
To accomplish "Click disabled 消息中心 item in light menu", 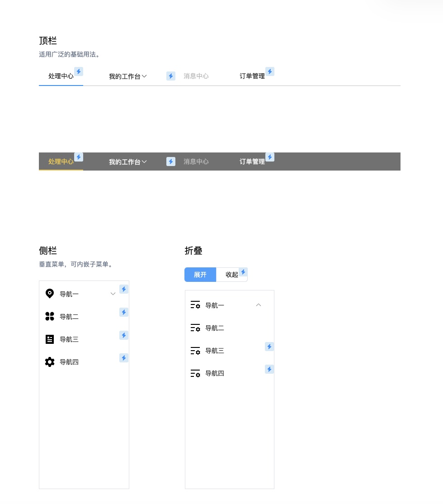I will click(196, 76).
